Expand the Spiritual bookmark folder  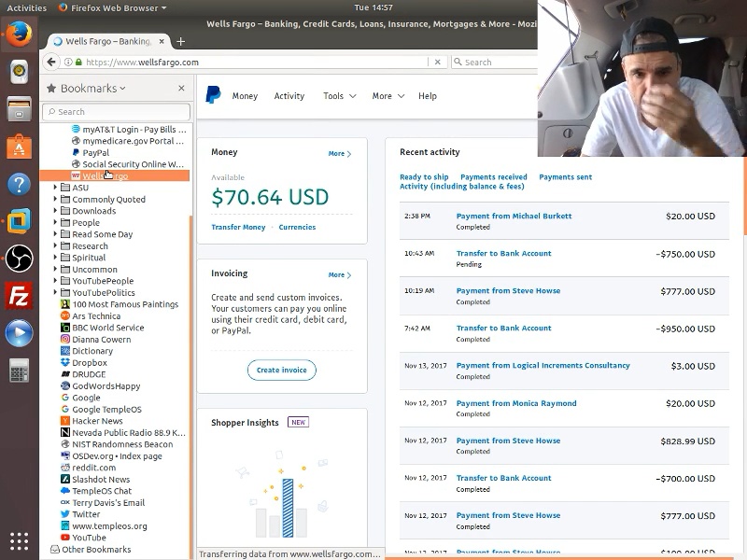point(55,258)
